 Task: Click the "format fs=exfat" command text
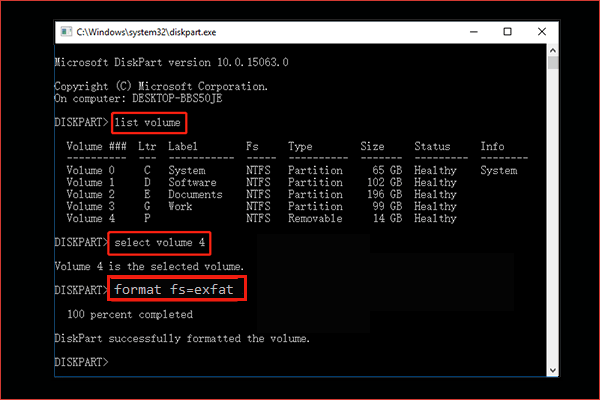click(177, 289)
